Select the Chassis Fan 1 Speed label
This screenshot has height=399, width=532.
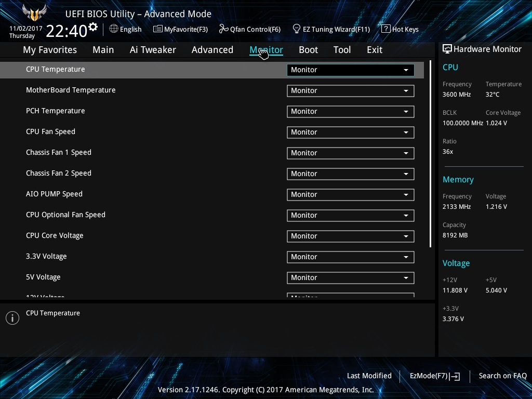click(59, 152)
